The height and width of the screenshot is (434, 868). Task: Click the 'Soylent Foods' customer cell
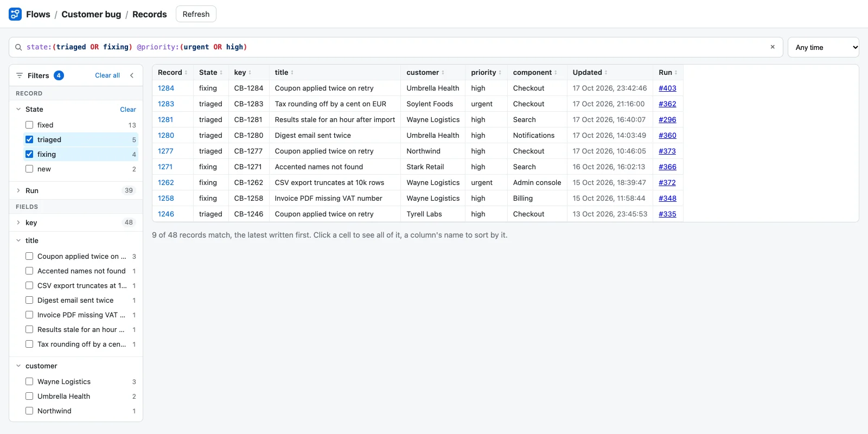(433, 104)
